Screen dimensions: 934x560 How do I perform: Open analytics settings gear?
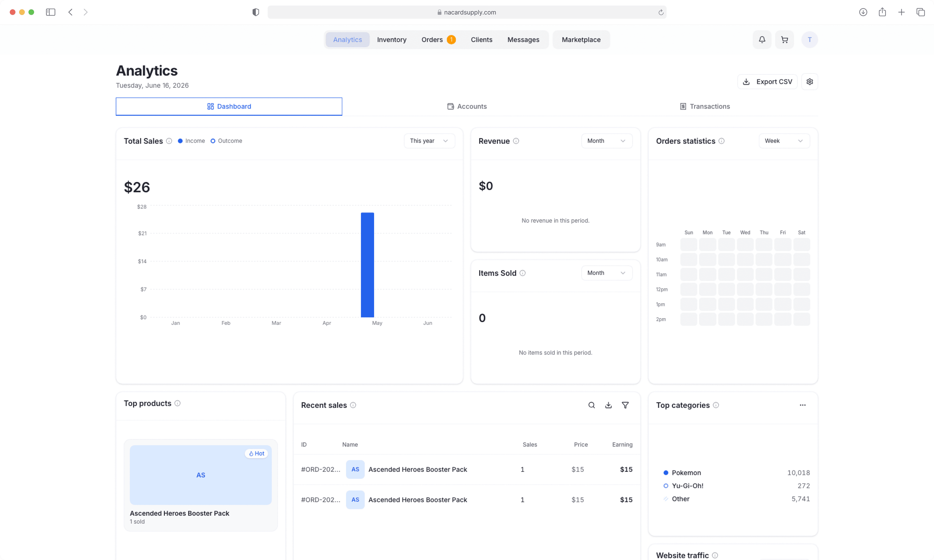809,81
